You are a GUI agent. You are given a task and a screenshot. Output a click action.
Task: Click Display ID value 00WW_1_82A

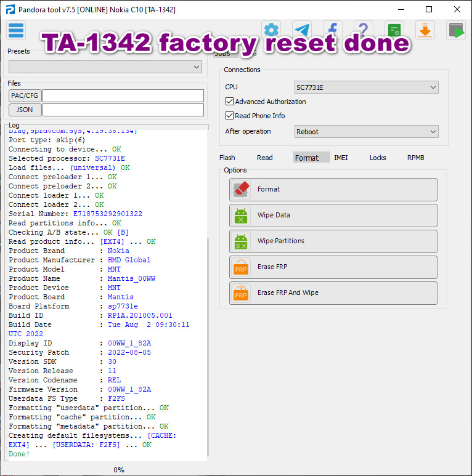pos(129,344)
